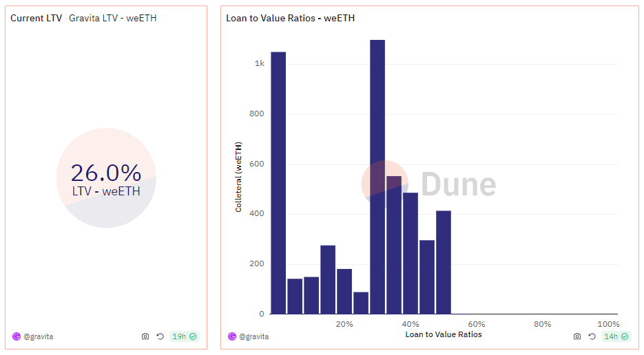Viewport: 644px width, 355px height.
Task: Click the refresh icon in Current LTV panel
Action: [160, 336]
